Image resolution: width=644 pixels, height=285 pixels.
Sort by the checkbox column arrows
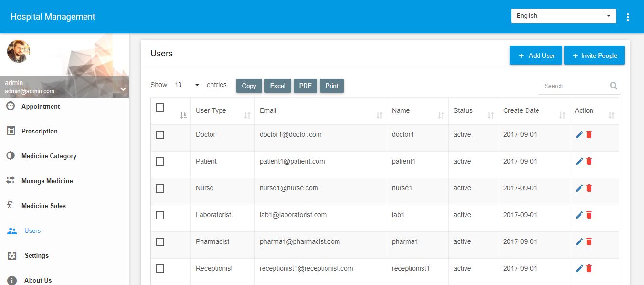(x=183, y=115)
